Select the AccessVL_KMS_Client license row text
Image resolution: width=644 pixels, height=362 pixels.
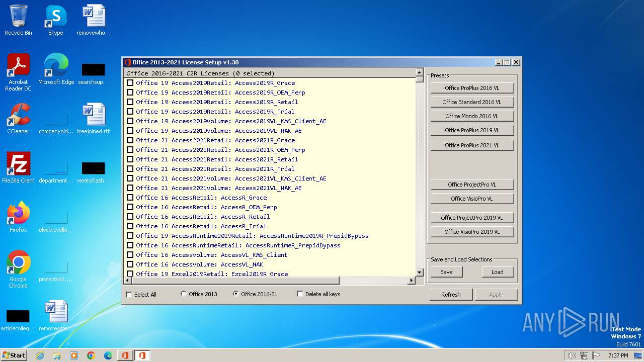[x=212, y=255]
